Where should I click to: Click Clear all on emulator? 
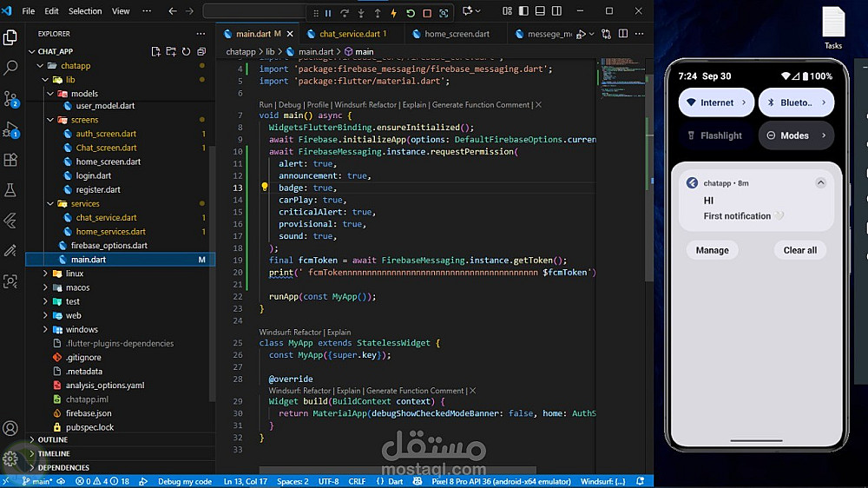coord(800,250)
